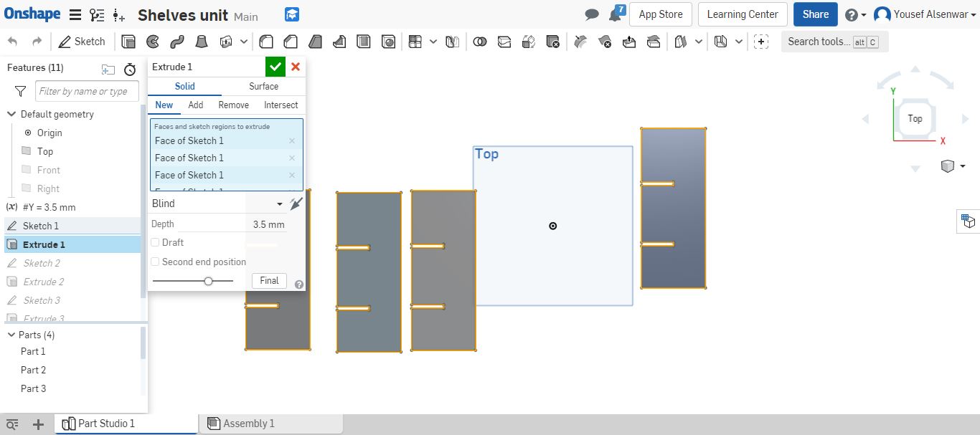
Task: Expand the plane tools dropdown arrow
Action: point(699,42)
